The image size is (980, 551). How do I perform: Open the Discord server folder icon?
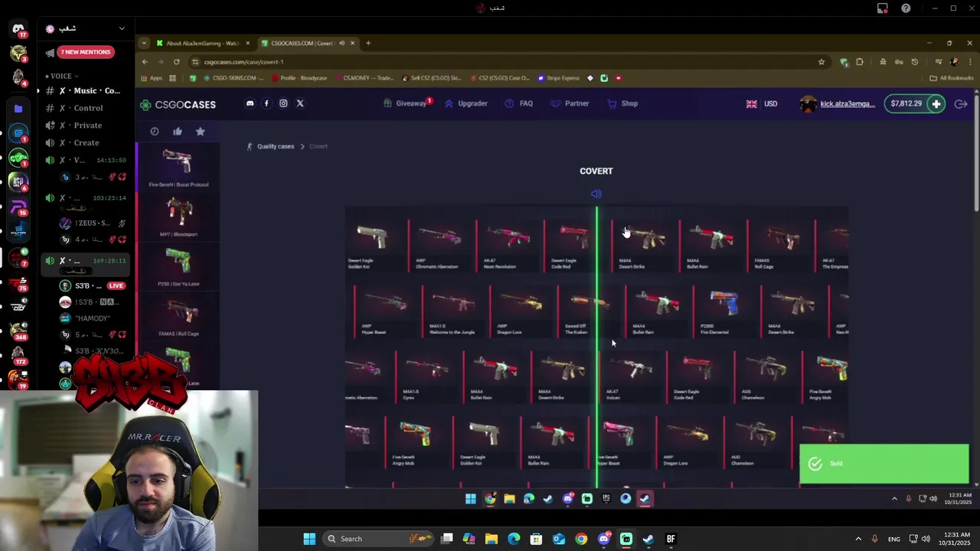(x=18, y=109)
